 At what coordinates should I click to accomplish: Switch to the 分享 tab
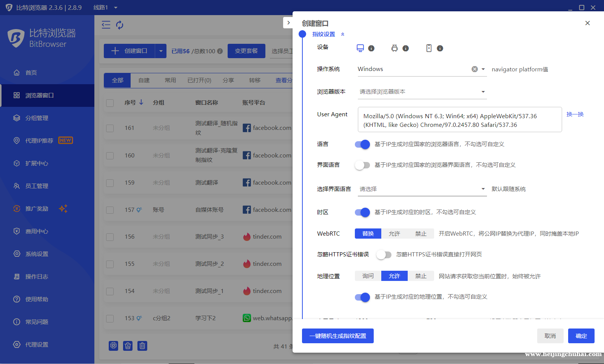(228, 80)
